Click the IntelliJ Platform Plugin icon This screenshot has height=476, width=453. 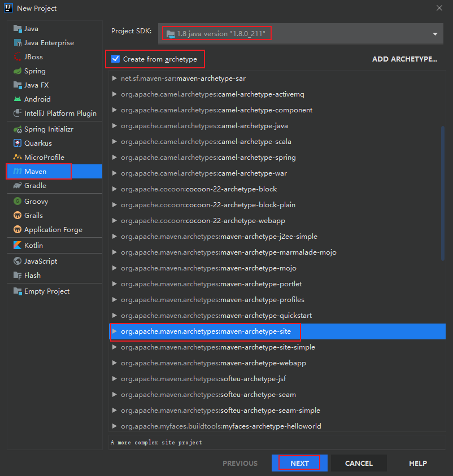(x=18, y=113)
